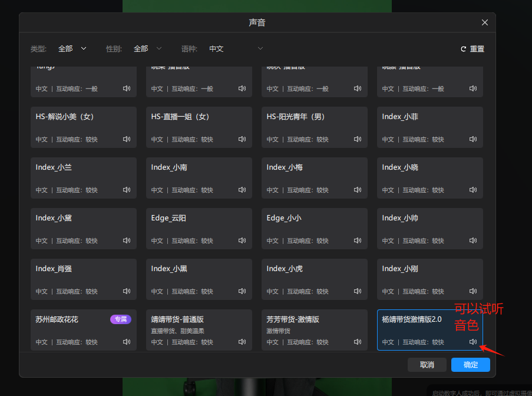Open the 类型 type dropdown
Screen dimensions: 532x396
tap(72, 49)
